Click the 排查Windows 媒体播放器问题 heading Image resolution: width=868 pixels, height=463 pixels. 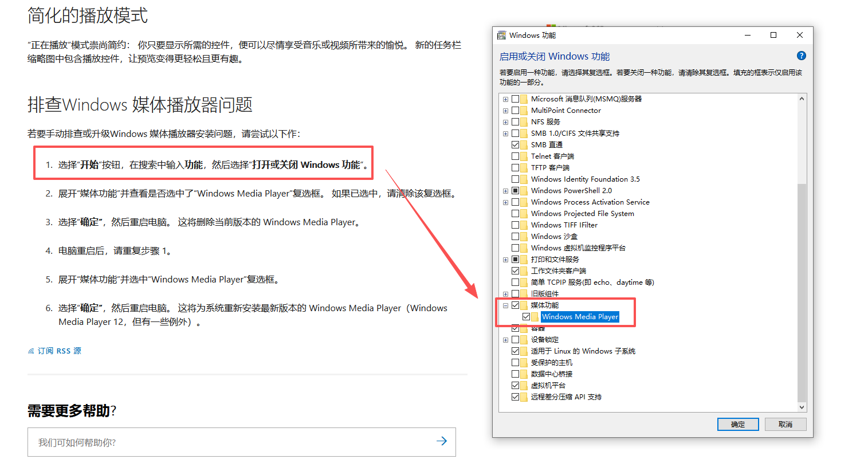pos(140,105)
